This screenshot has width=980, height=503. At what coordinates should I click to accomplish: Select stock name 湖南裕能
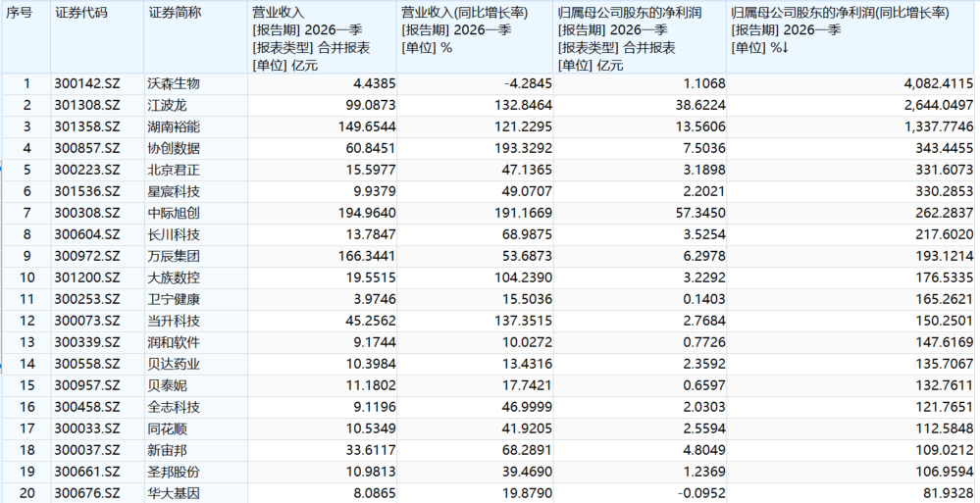tap(175, 126)
